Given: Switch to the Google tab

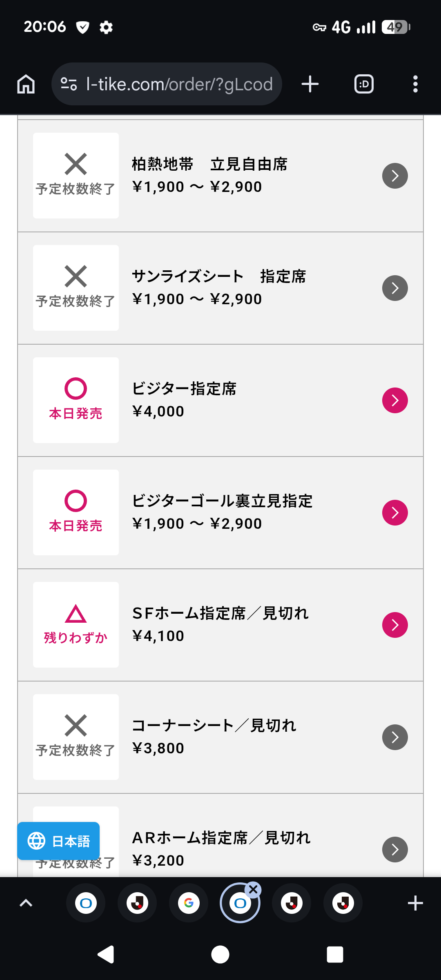Looking at the screenshot, I should pyautogui.click(x=189, y=903).
